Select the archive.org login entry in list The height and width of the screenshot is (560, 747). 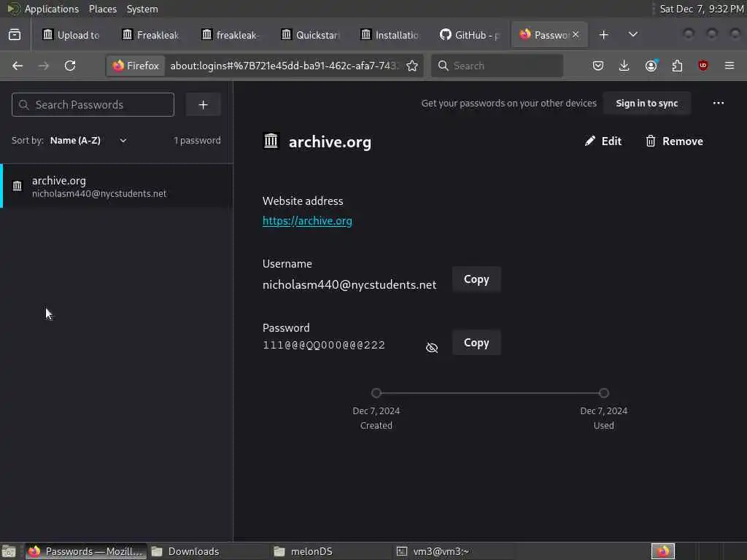[117, 186]
